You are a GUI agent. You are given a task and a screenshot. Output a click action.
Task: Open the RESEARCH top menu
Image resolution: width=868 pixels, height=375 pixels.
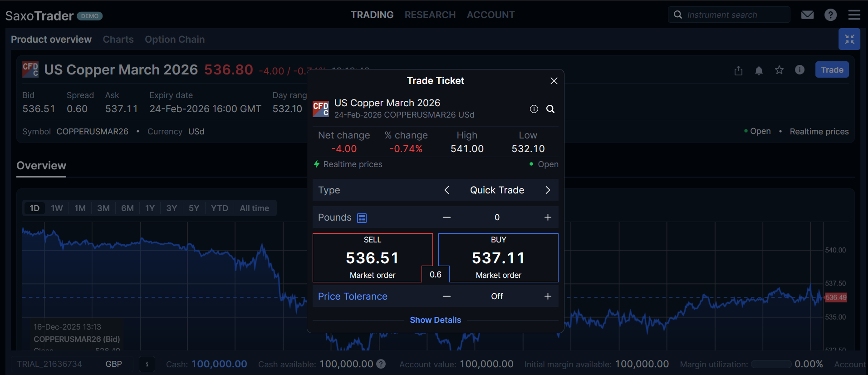click(x=430, y=15)
